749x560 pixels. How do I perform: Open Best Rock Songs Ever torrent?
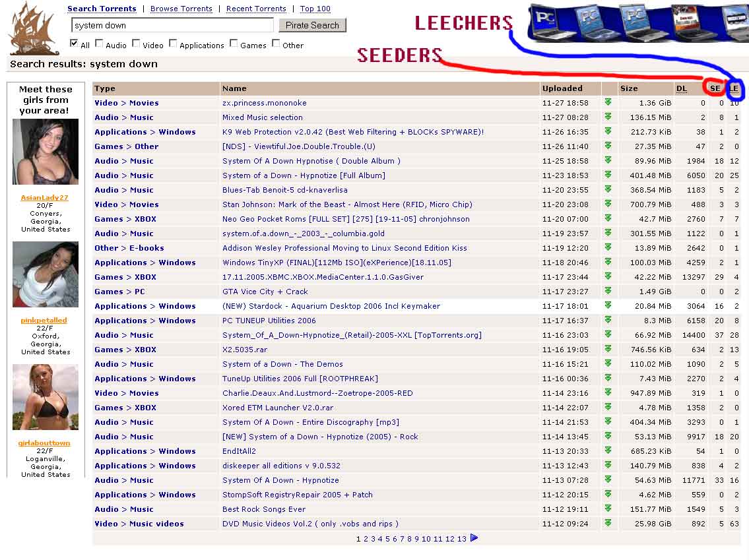(x=264, y=509)
